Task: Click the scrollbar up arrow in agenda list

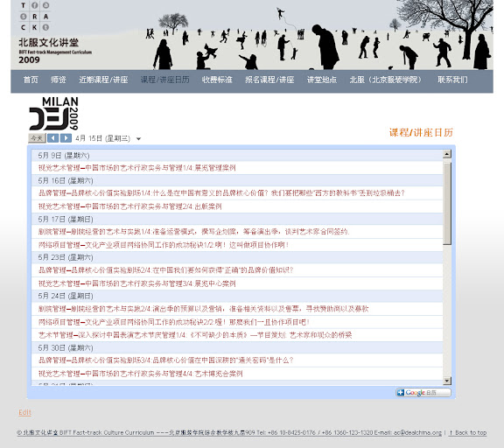Action: 447,154
